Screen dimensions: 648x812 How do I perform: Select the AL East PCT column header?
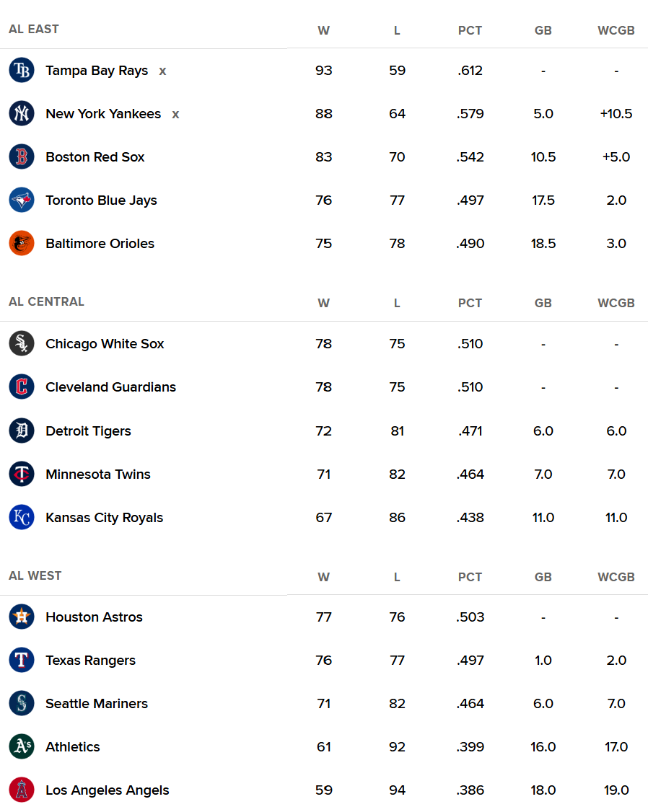[470, 30]
